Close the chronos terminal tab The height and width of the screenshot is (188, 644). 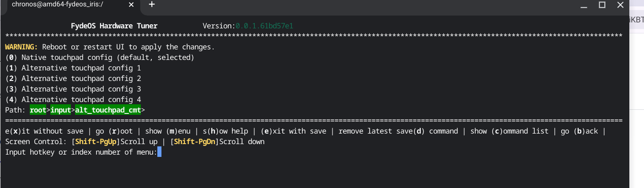[x=130, y=4]
